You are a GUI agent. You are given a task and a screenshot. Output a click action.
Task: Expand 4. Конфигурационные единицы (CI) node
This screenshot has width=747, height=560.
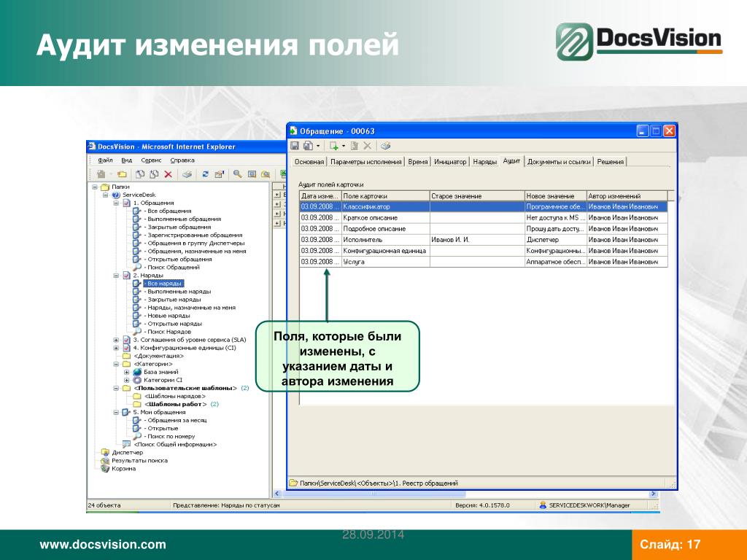[x=116, y=348]
